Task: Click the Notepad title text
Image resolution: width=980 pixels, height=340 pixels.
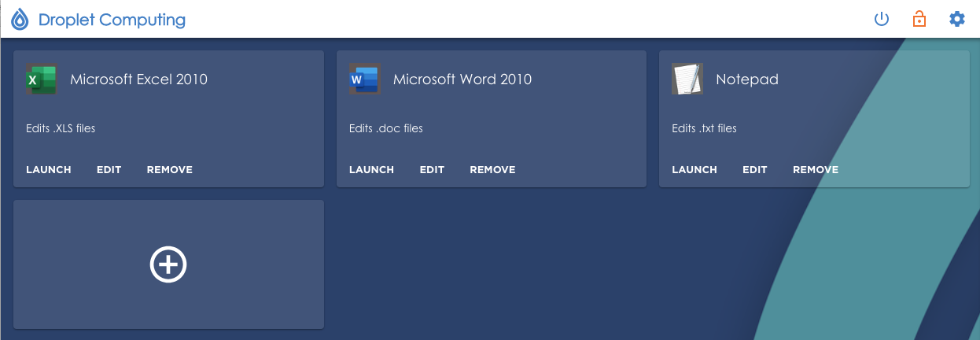Action: pyautogui.click(x=746, y=79)
